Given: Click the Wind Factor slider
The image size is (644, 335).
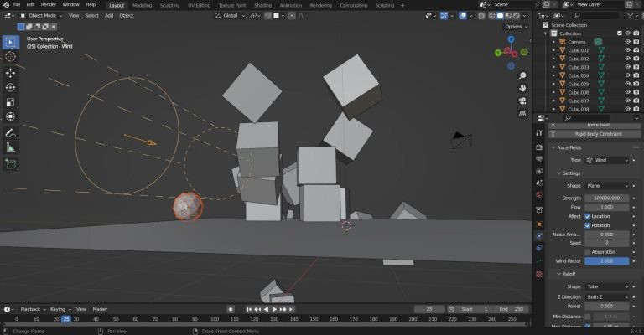Looking at the screenshot, I should pos(606,261).
